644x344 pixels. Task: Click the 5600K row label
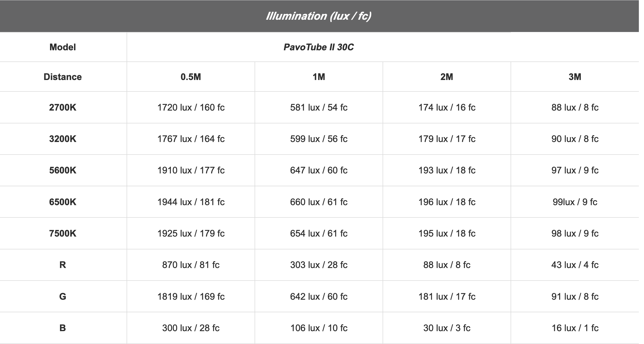(x=63, y=170)
